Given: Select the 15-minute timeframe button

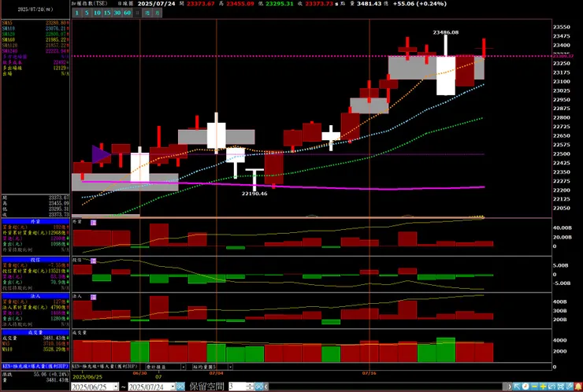Looking at the screenshot, I should (x=107, y=13).
